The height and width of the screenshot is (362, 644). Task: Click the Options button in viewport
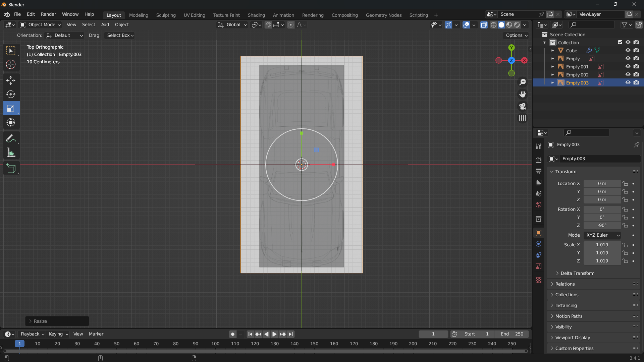point(516,35)
